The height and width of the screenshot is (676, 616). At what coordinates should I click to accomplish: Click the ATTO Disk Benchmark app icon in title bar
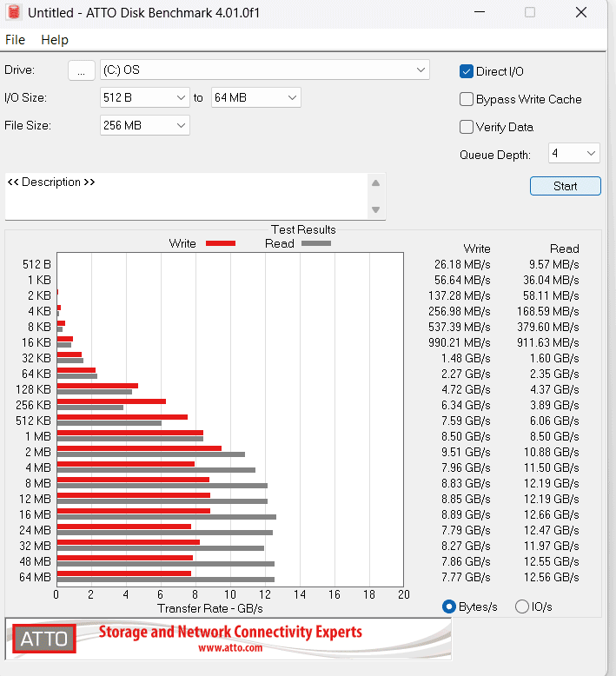point(14,12)
